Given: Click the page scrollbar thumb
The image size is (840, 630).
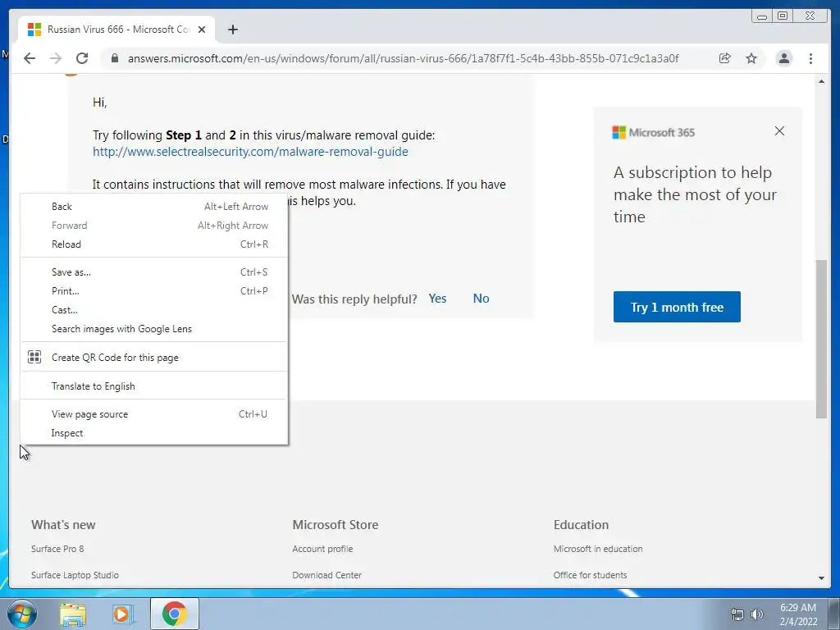Looking at the screenshot, I should (821, 339).
